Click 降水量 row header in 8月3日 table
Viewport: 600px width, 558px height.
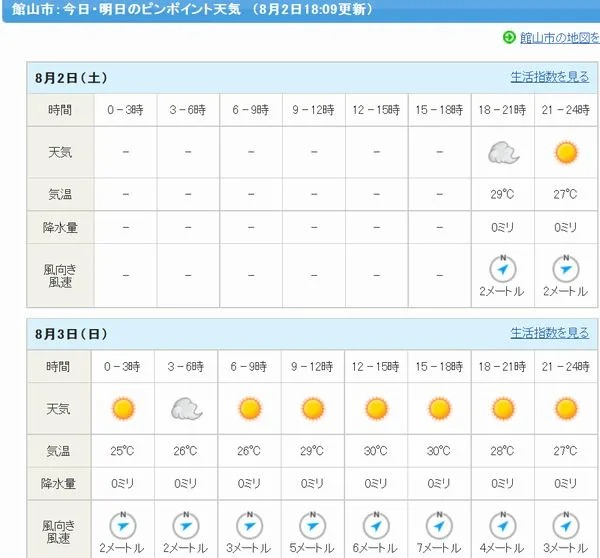point(58,483)
